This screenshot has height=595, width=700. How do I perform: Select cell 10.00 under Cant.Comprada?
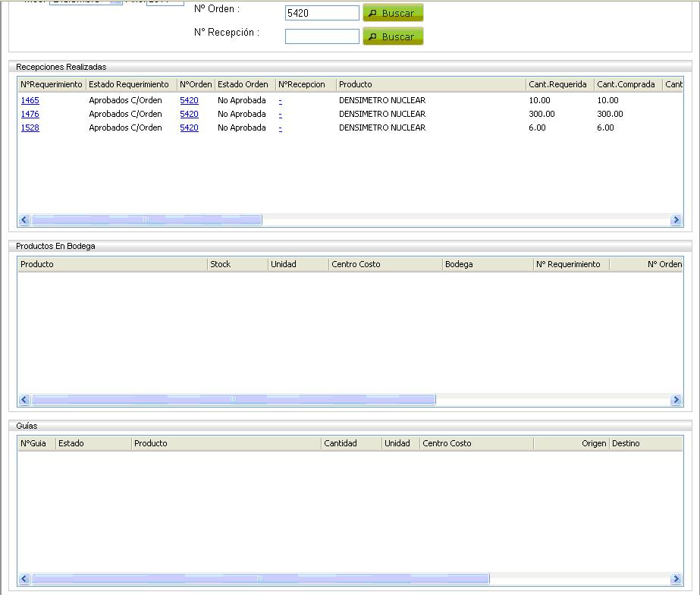tap(607, 100)
